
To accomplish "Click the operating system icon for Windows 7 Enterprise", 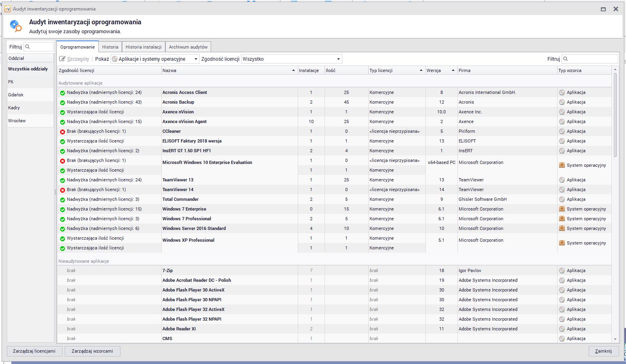I will point(562,209).
